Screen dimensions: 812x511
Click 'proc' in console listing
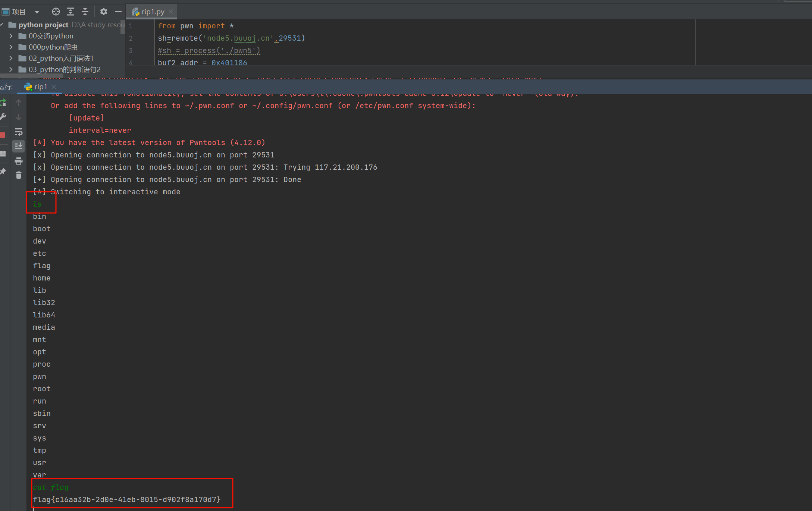pos(42,364)
